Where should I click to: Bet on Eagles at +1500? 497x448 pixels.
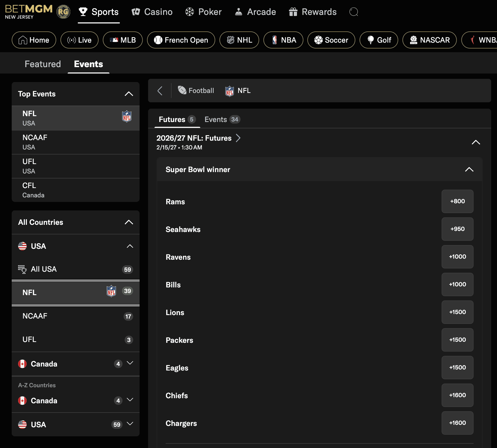458,368
